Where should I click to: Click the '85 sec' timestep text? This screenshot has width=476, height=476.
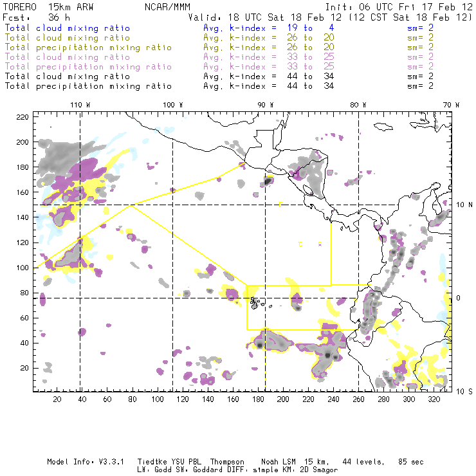(x=411, y=462)
